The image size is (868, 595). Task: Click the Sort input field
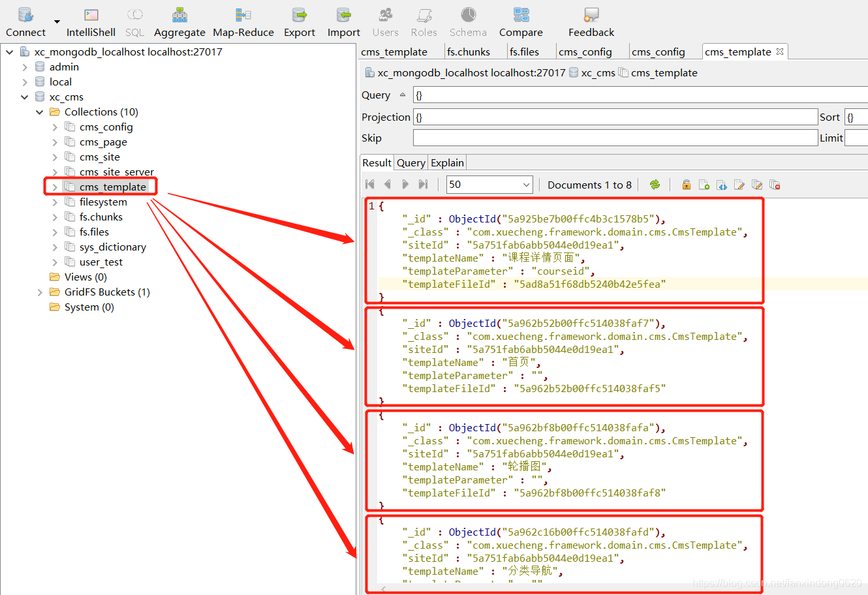point(856,117)
